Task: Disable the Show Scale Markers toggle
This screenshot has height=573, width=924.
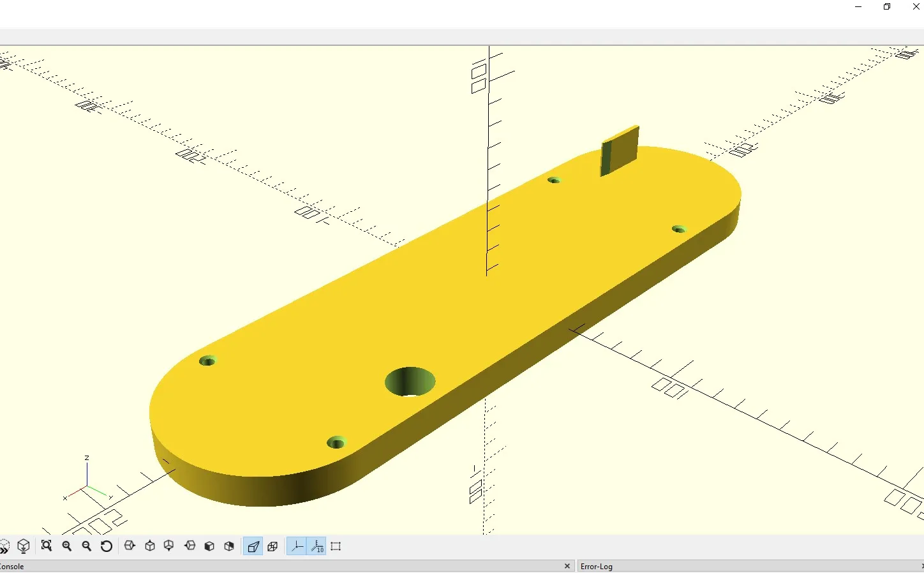Action: pos(317,546)
